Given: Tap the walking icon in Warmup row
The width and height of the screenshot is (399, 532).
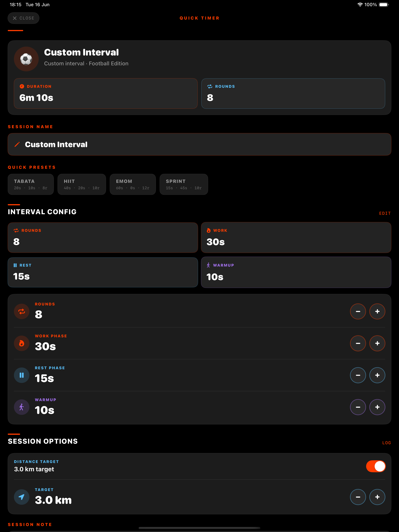Looking at the screenshot, I should (x=22, y=407).
